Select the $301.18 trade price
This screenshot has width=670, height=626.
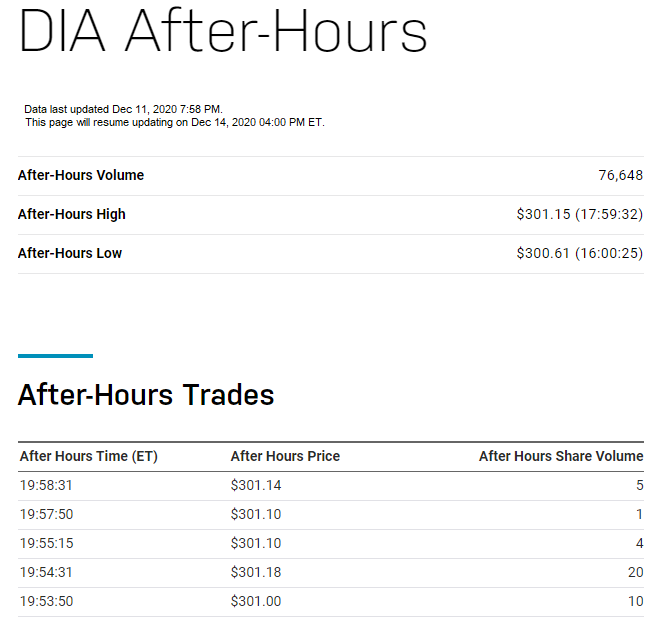[256, 572]
